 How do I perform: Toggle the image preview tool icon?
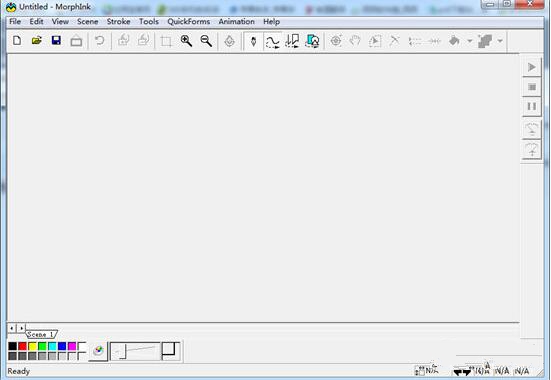[x=312, y=41]
